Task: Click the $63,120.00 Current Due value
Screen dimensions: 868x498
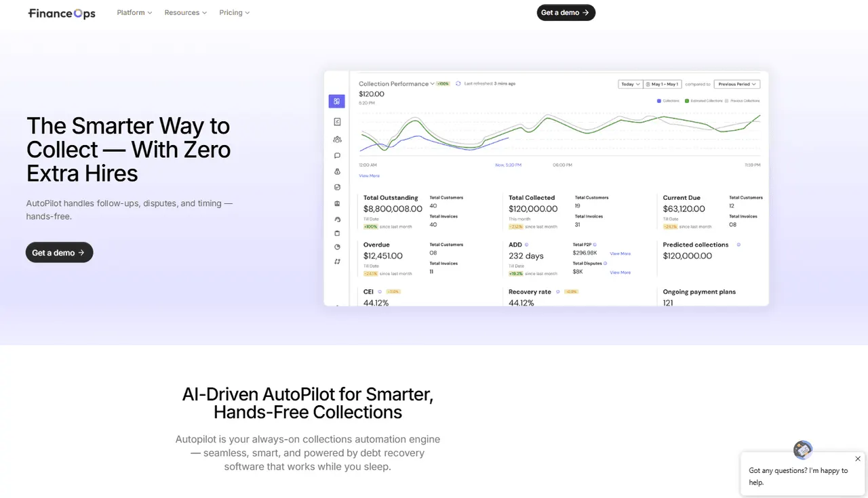Action: (x=684, y=209)
